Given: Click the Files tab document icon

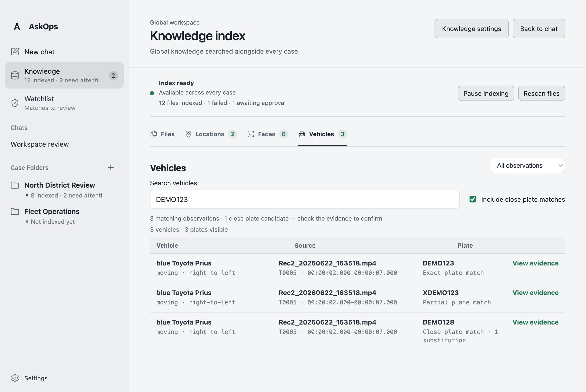Looking at the screenshot, I should pos(154,134).
